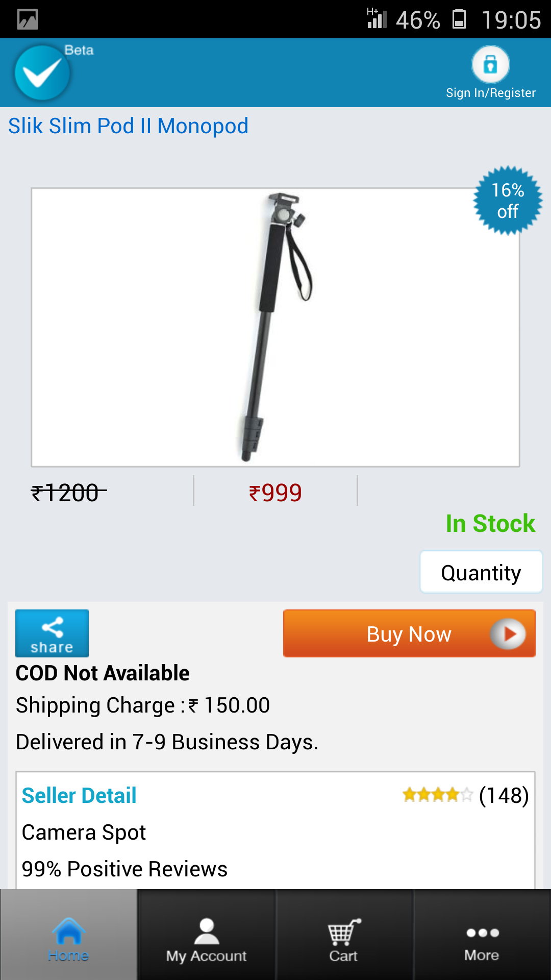551x980 pixels.
Task: Tap the discounted ₹999 price
Action: click(275, 493)
